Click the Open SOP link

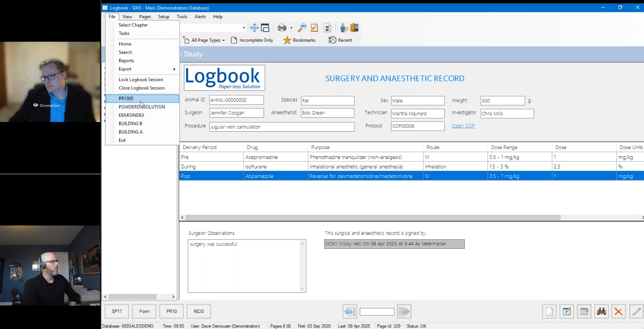click(x=463, y=126)
